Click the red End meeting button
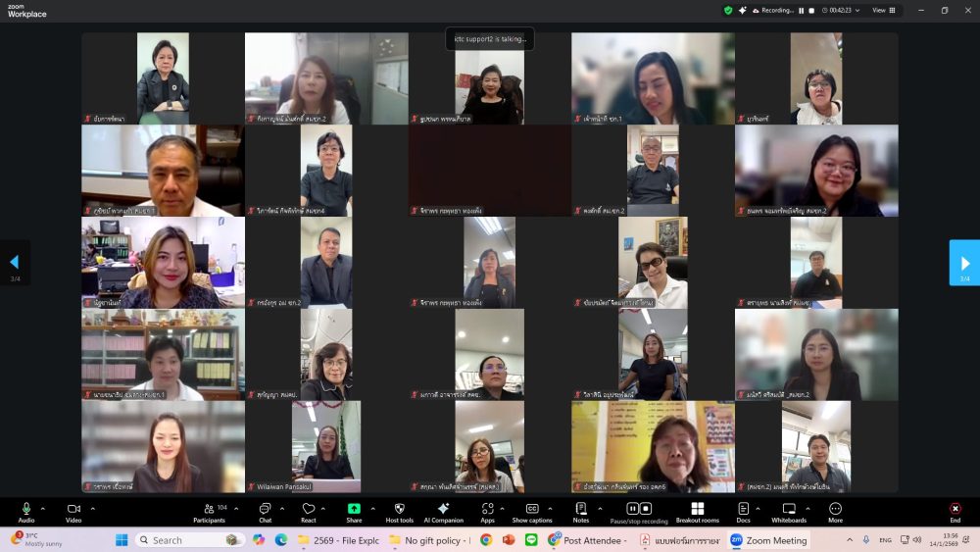Viewport: 980px width, 552px height. click(x=955, y=511)
